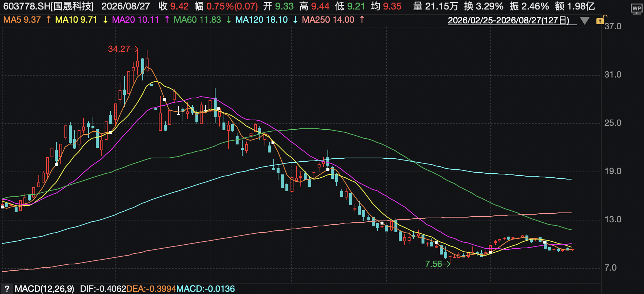This screenshot has height=294, width=644.
Task: Click the 13.0 price axis label
Action: (613, 219)
